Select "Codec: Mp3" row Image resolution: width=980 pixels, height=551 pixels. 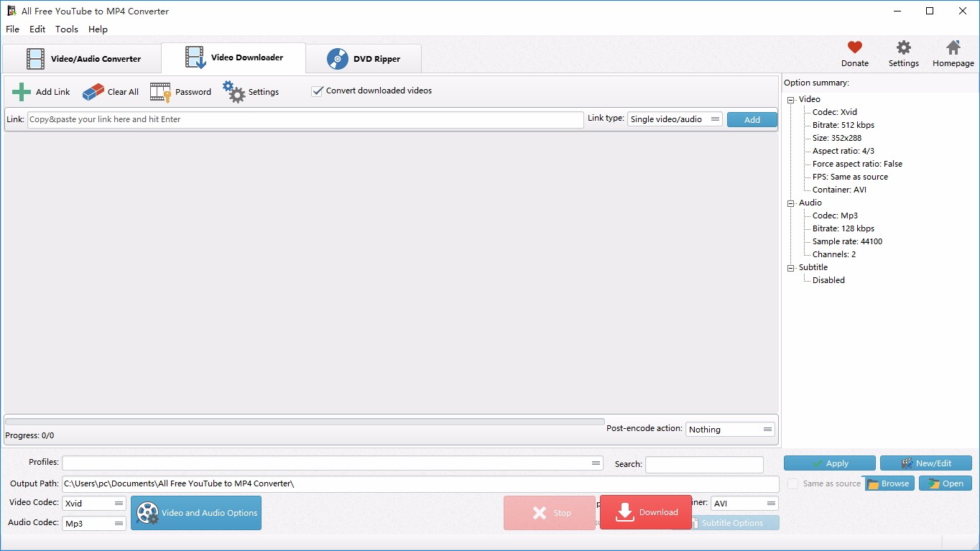[x=835, y=216]
